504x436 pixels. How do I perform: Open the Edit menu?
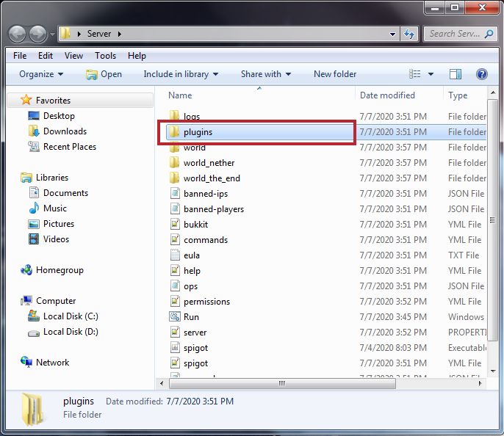coord(46,56)
